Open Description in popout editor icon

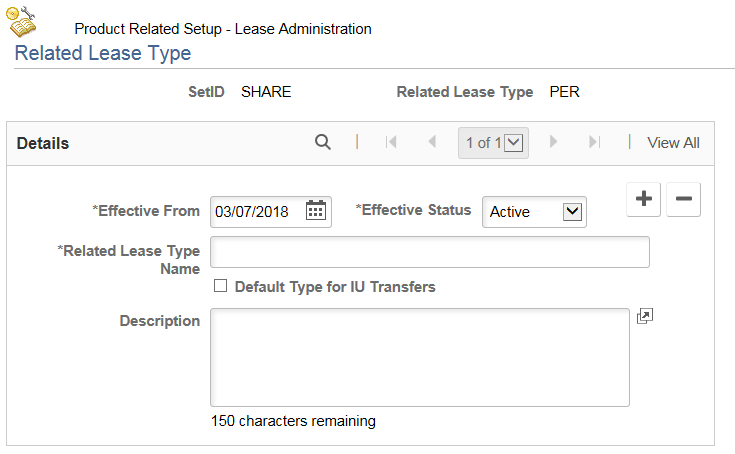coord(645,316)
